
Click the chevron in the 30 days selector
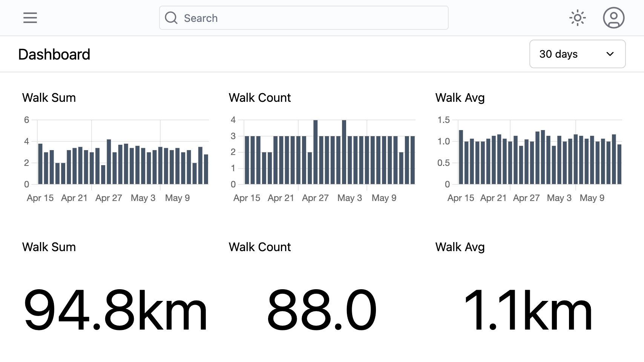(610, 54)
